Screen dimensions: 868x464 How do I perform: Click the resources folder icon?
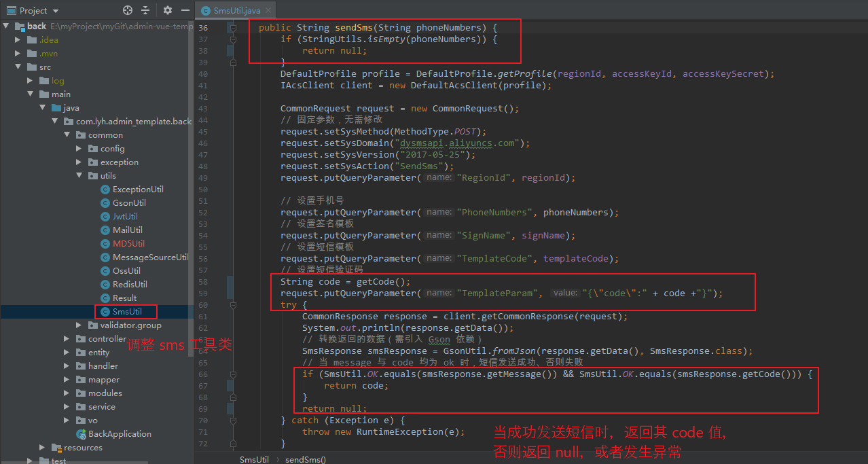(56, 448)
